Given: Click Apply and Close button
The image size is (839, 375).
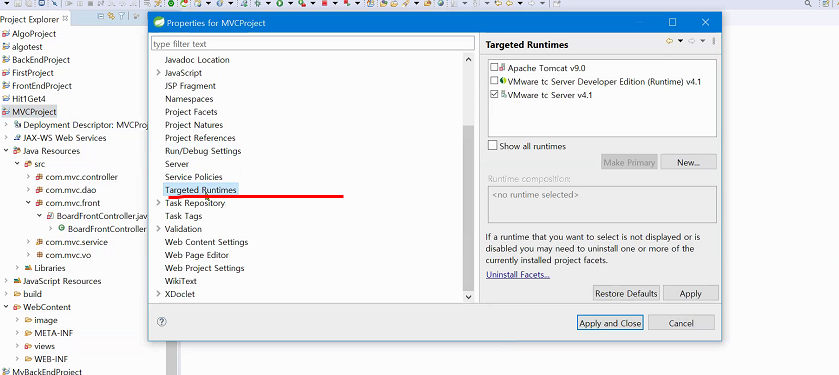Looking at the screenshot, I should coord(610,323).
